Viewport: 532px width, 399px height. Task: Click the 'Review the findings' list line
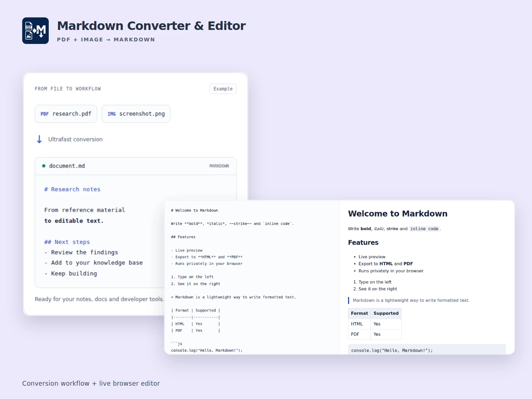[81, 252]
